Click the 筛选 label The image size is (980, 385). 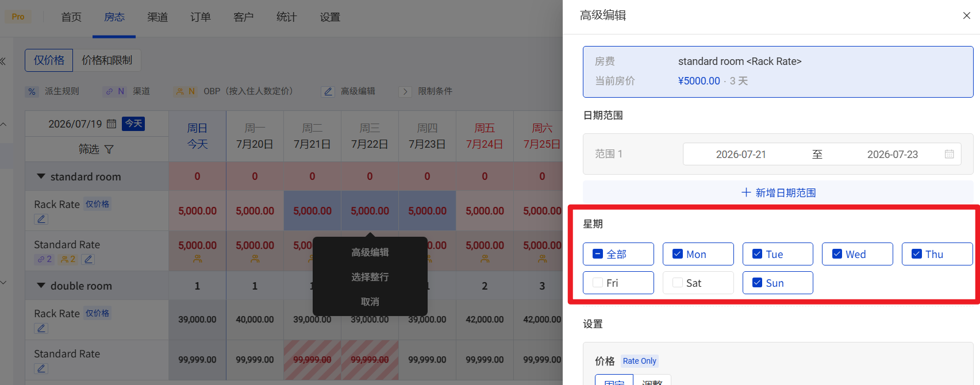[x=89, y=149]
